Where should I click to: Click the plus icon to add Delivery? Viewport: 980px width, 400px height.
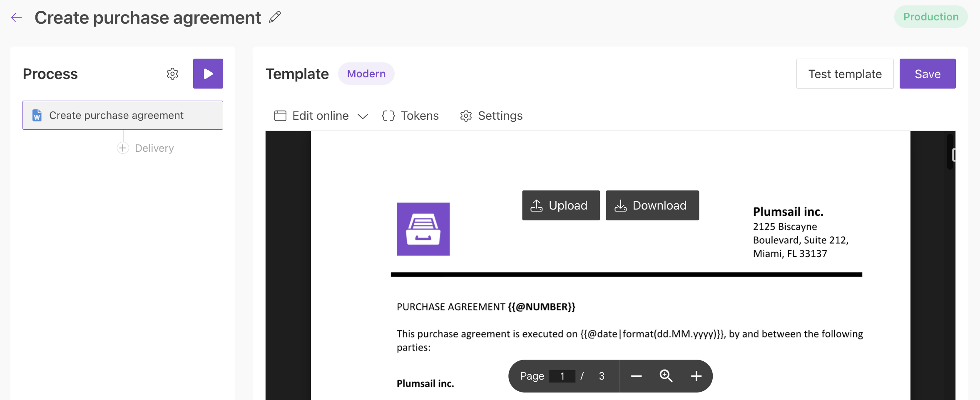click(123, 148)
